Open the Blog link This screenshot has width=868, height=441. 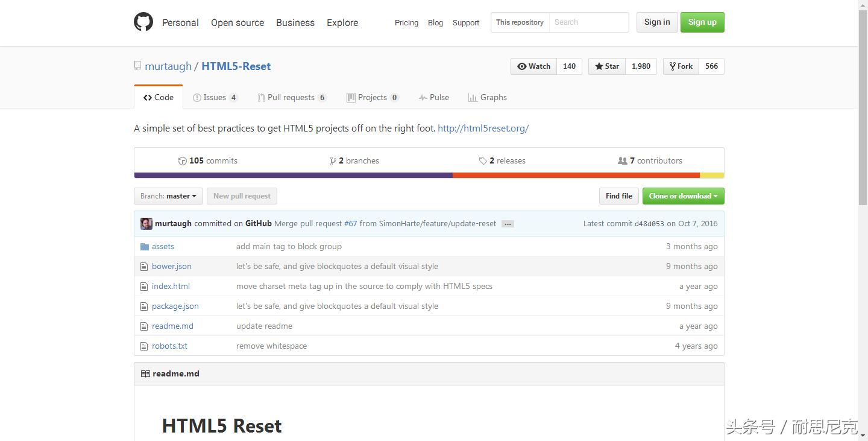[435, 22]
